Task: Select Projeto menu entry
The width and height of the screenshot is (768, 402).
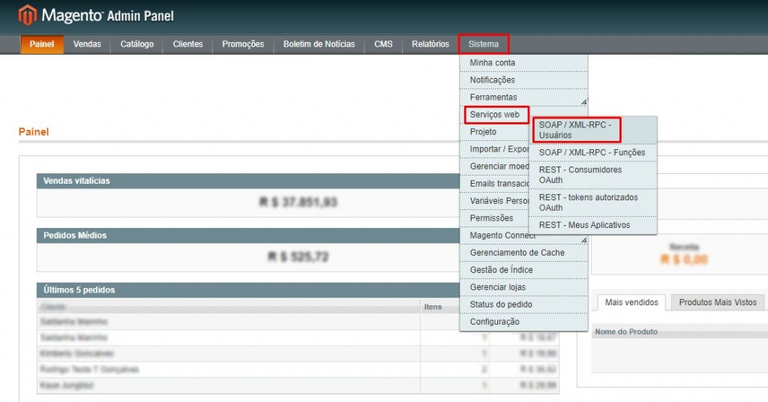Action: [495, 132]
